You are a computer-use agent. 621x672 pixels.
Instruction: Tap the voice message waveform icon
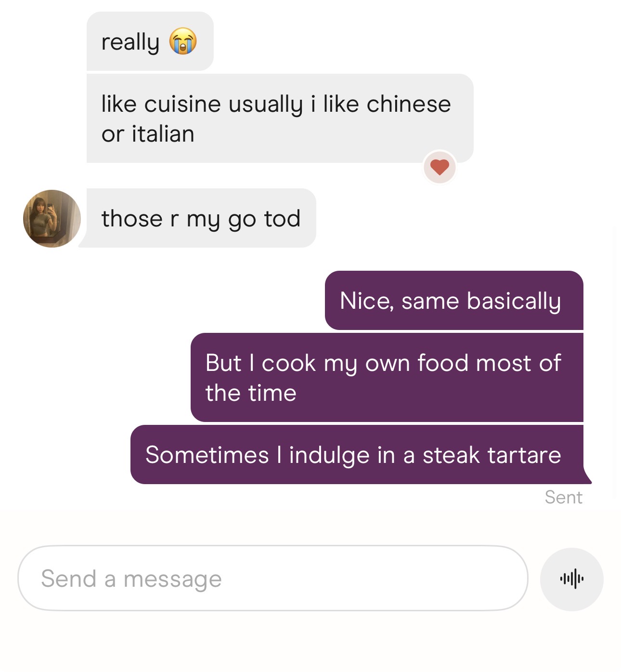tap(571, 579)
